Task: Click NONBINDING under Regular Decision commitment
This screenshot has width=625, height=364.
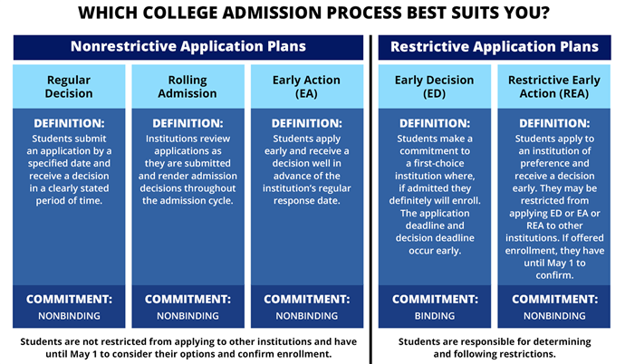Action: 69,316
